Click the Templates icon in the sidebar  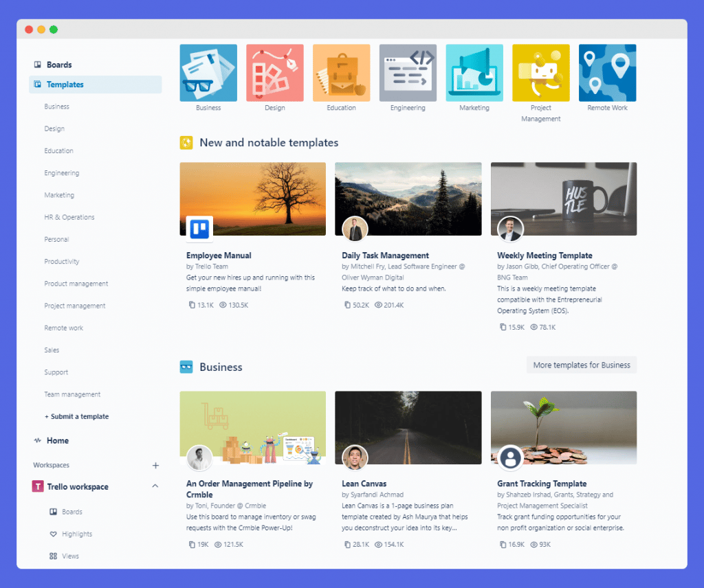coord(38,84)
